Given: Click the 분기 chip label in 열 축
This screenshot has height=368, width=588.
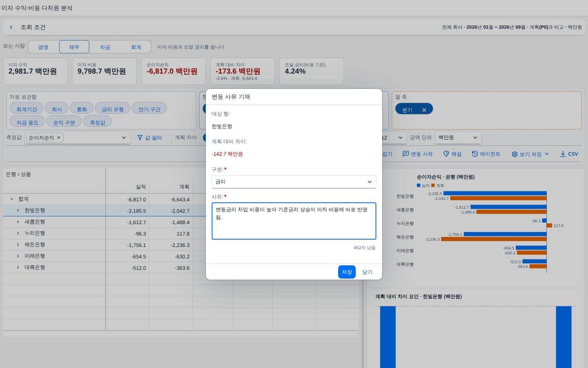Looking at the screenshot, I should click(x=407, y=110).
